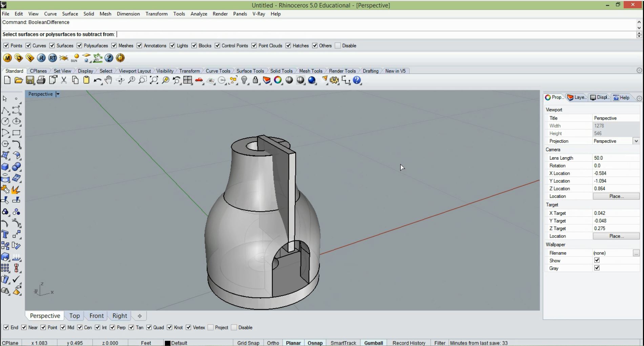Uncheck the Polysurfaces selection filter

click(79, 46)
